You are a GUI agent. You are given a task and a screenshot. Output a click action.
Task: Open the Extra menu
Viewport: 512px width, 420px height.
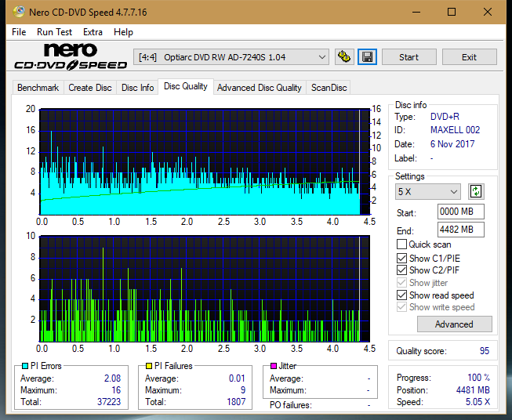[93, 32]
